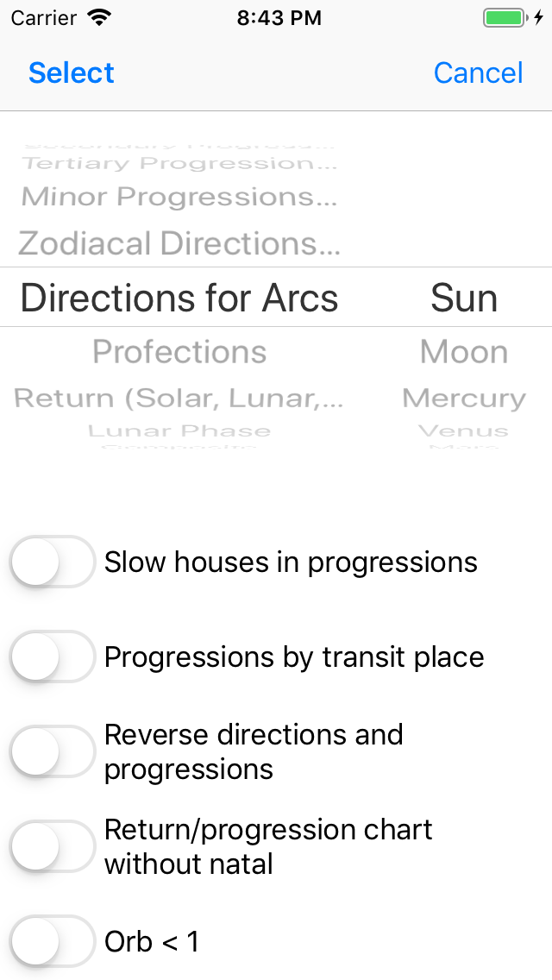Pick Minor Progressions from the wheel
Image resolution: width=552 pixels, height=980 pixels.
(179, 197)
